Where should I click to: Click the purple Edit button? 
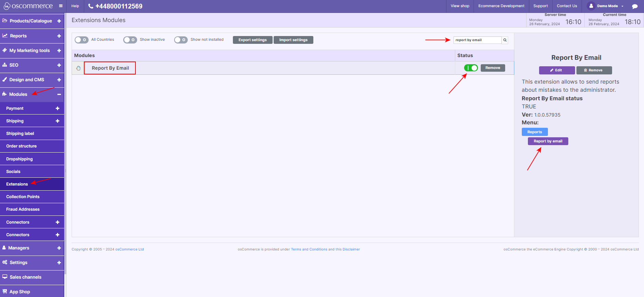pos(557,70)
